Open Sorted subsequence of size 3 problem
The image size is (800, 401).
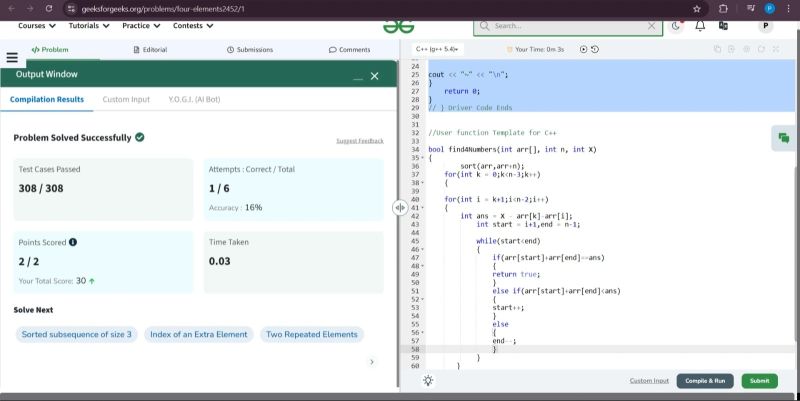pyautogui.click(x=77, y=335)
